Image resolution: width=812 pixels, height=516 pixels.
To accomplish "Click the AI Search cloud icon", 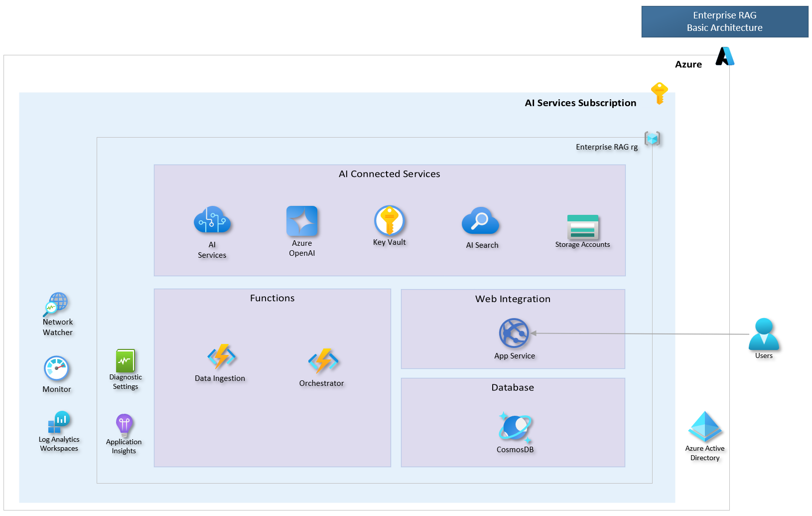I will tap(481, 221).
